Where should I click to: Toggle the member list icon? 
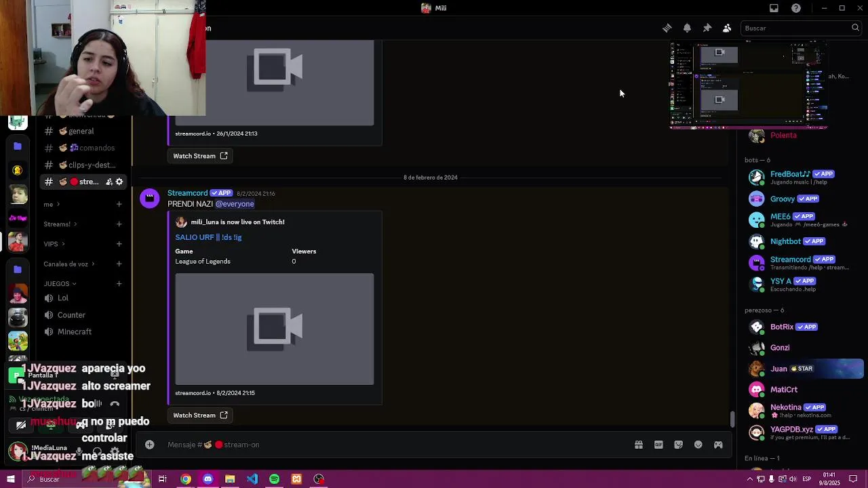tap(726, 28)
